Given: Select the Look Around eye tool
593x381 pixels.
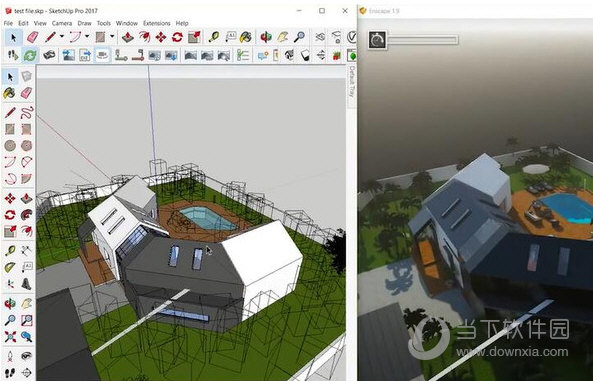Looking at the screenshot, I should click(x=26, y=356).
